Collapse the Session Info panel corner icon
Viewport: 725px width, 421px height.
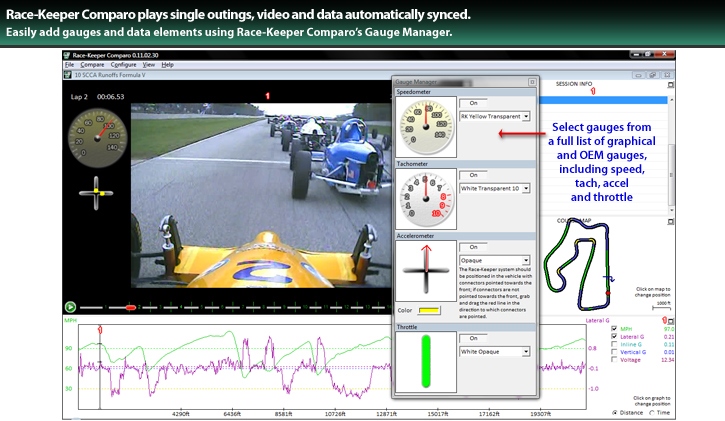(x=671, y=86)
